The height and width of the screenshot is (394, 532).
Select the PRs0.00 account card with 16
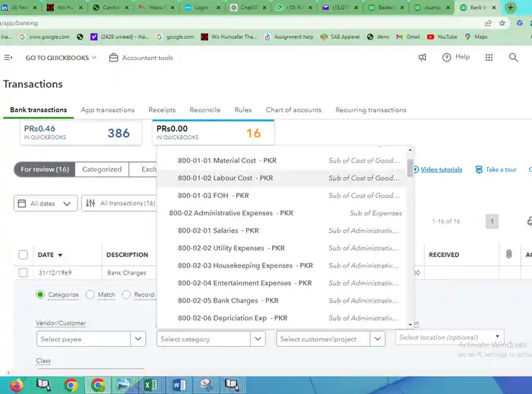(x=213, y=133)
